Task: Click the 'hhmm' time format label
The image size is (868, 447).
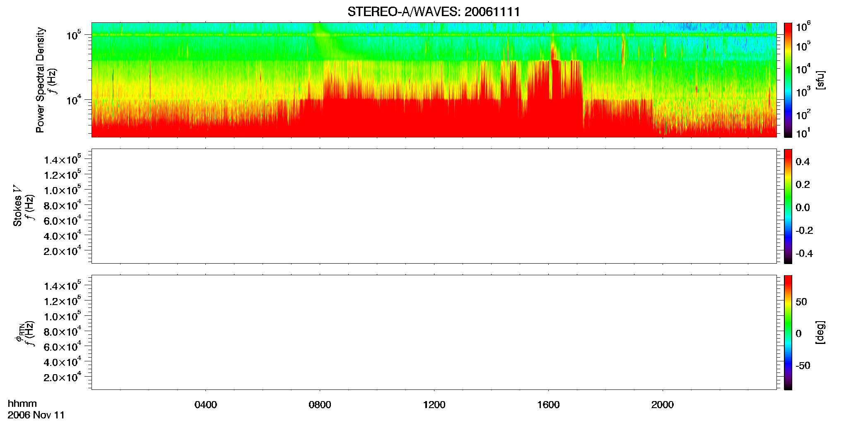Action: pyautogui.click(x=22, y=404)
